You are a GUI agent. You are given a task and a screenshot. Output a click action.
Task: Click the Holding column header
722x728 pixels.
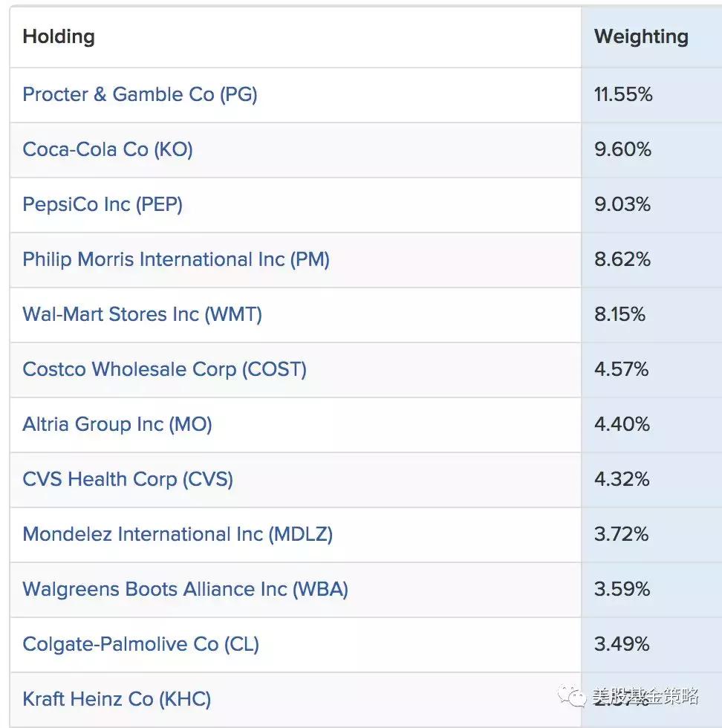point(59,37)
